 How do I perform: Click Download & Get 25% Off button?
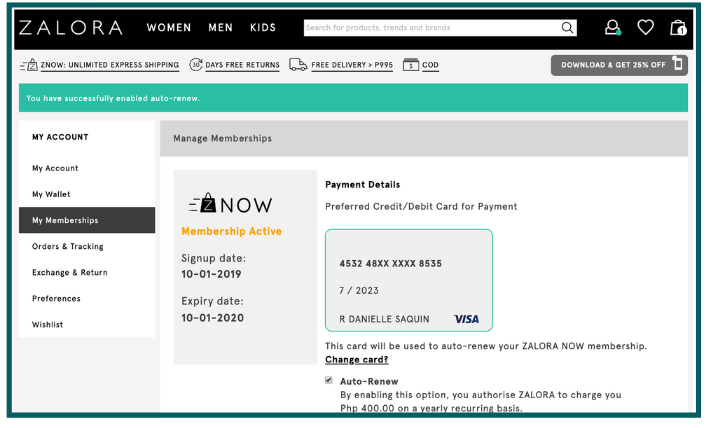coord(619,65)
